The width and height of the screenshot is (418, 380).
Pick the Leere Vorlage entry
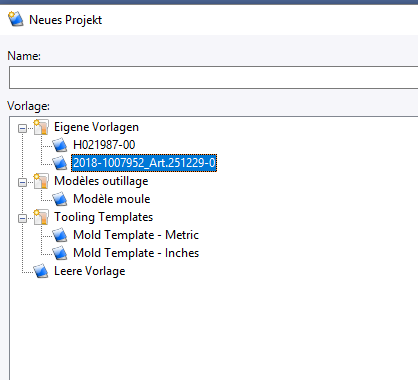[x=90, y=271]
